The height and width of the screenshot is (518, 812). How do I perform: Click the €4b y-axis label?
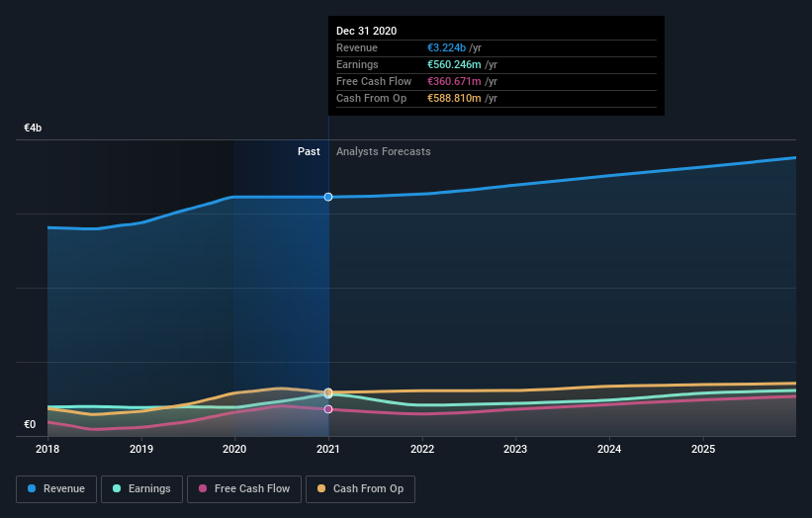(33, 128)
